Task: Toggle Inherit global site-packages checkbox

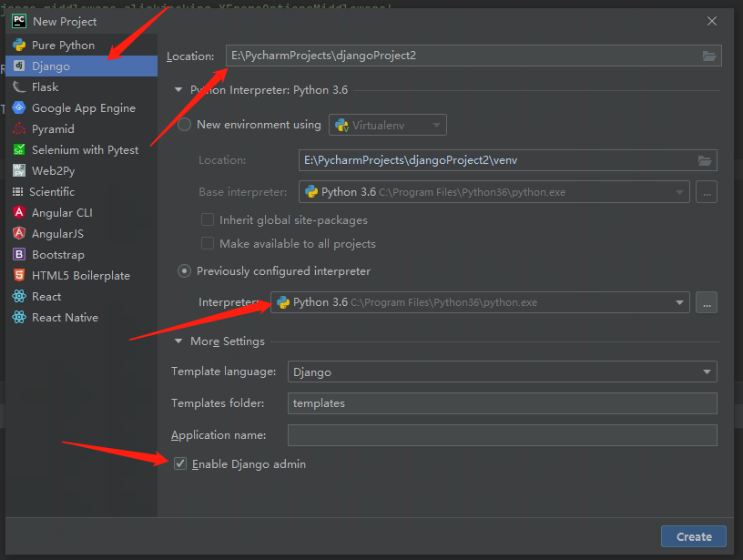Action: pyautogui.click(x=207, y=219)
